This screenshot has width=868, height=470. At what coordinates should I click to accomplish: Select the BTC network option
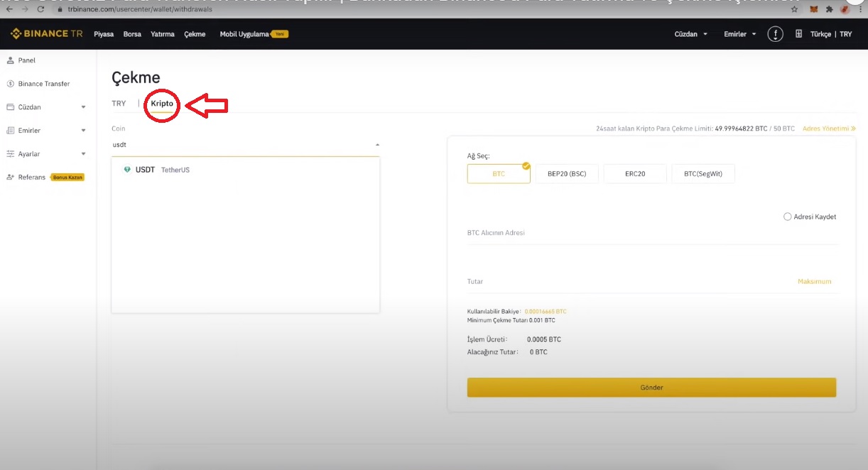499,174
